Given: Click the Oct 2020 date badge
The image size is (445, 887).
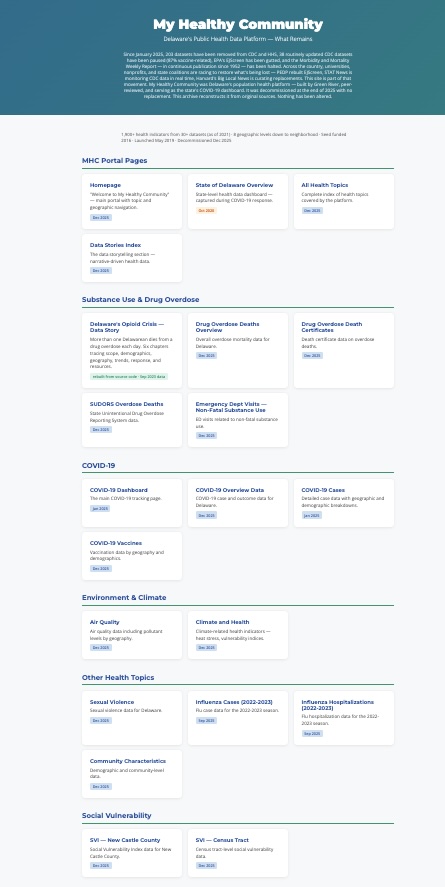Looking at the screenshot, I should coord(206,210).
